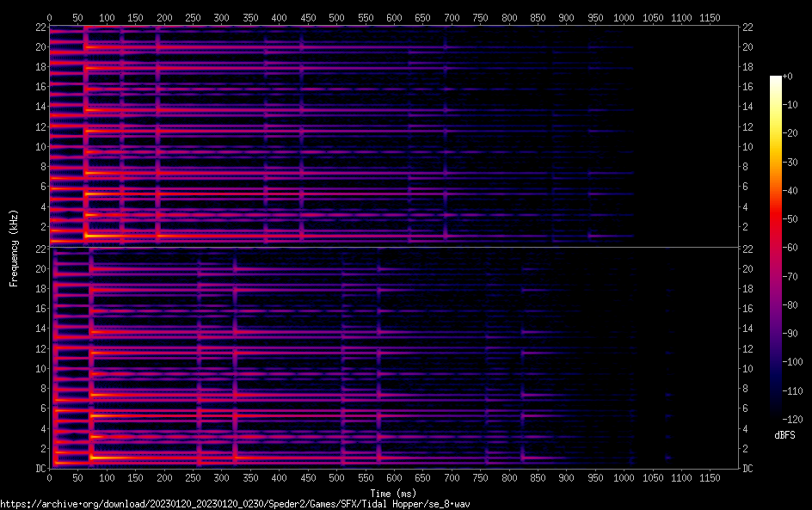Click the 22 kHz label at top-left corner
The height and width of the screenshot is (510, 812).
[x=40, y=28]
